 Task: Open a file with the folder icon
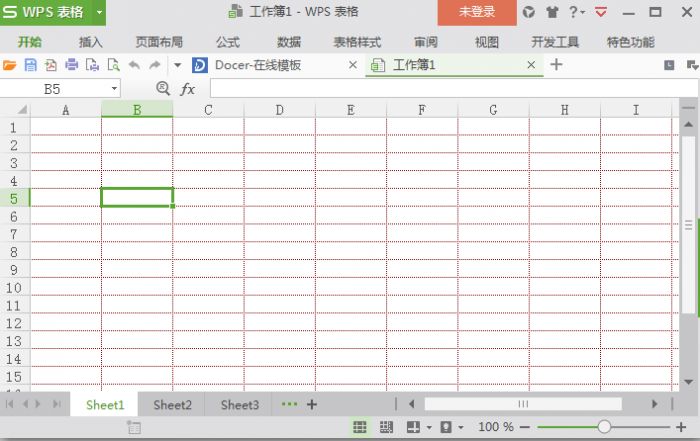(9, 65)
